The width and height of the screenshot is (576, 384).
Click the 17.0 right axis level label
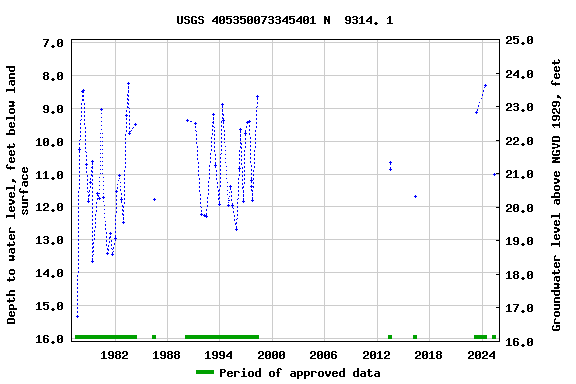pyautogui.click(x=519, y=308)
